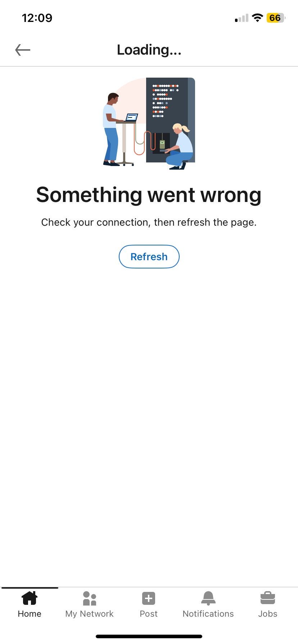Image resolution: width=298 pixels, height=644 pixels.
Task: Select the Post tab label
Action: click(149, 614)
